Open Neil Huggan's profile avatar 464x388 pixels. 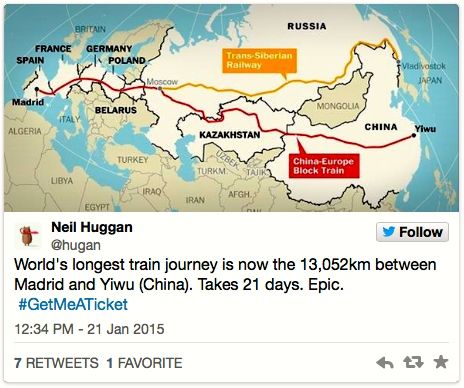(x=28, y=235)
